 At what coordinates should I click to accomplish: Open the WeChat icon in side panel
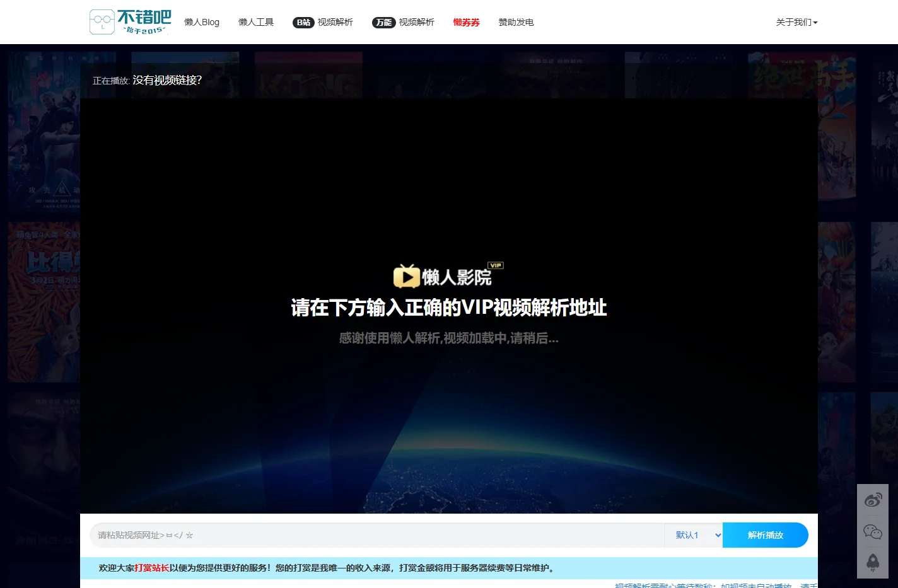873,531
